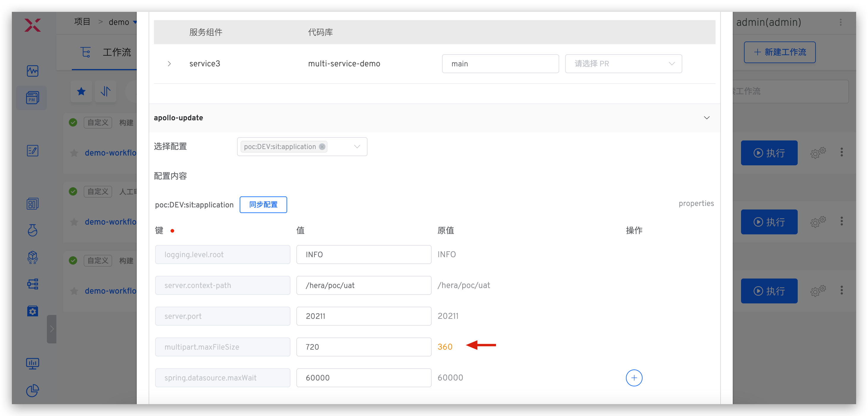Open the third workflow settings gears icon
This screenshot has width=868, height=416.
[818, 291]
